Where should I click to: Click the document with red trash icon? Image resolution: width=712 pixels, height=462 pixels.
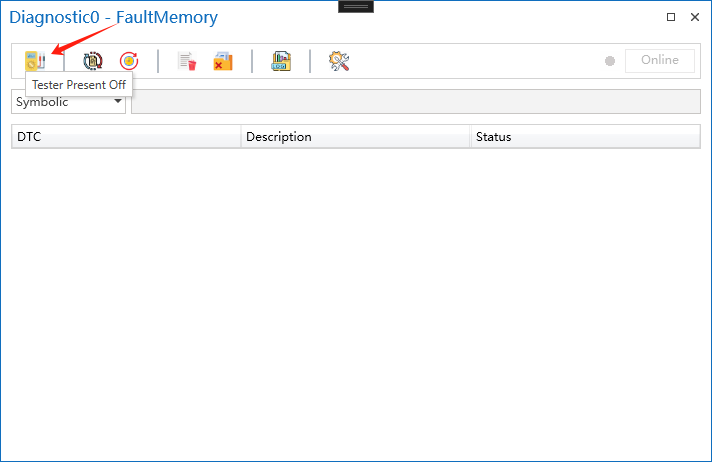(187, 61)
